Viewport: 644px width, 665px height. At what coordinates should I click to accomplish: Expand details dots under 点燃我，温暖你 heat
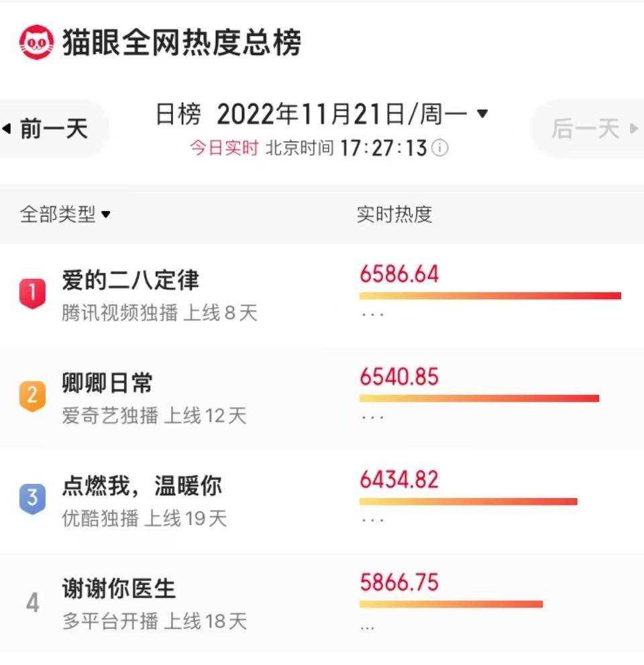(372, 520)
